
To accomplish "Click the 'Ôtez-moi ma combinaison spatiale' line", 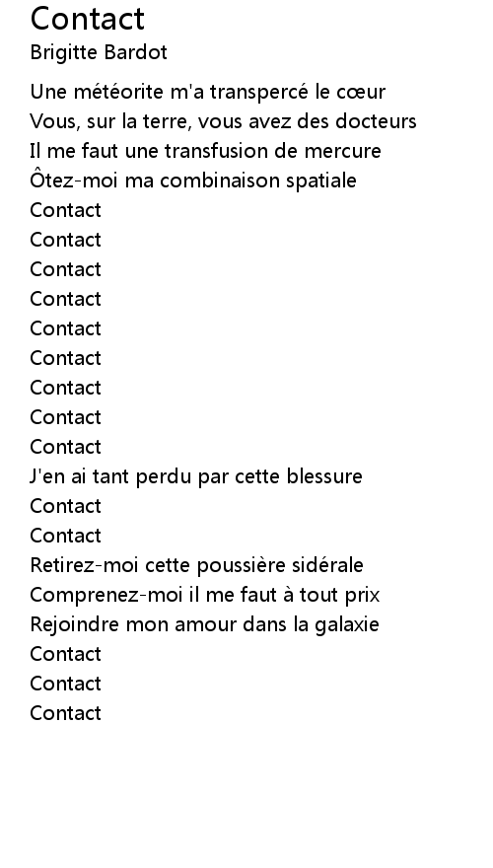I will click(x=193, y=180).
